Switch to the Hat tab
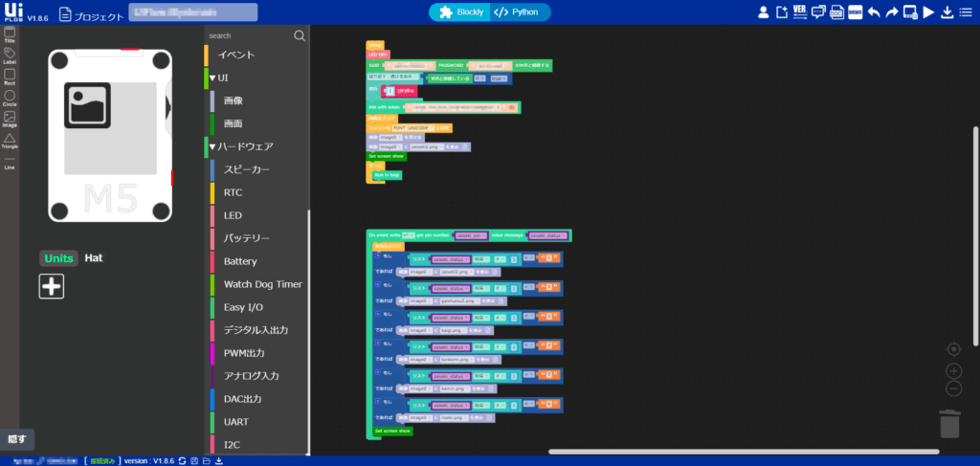Image resolution: width=980 pixels, height=466 pixels. (x=94, y=257)
